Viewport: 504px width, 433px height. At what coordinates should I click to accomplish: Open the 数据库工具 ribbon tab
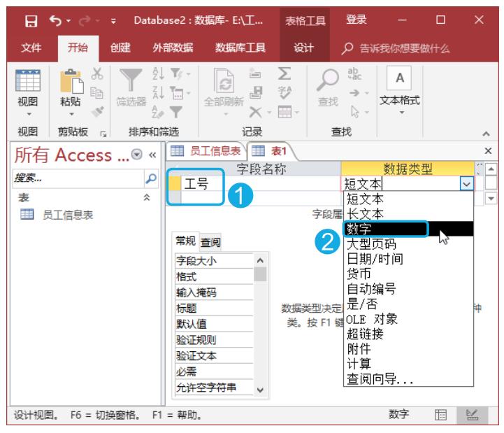[x=240, y=48]
